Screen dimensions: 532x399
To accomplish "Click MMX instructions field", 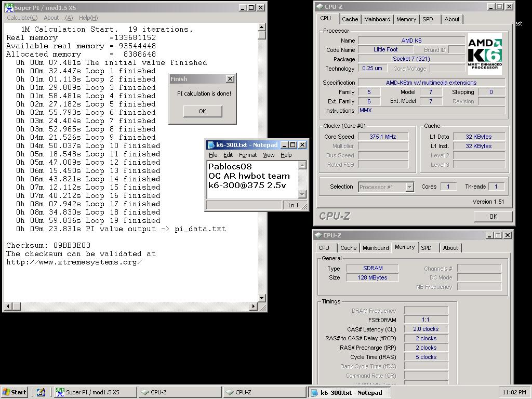I will (x=431, y=110).
